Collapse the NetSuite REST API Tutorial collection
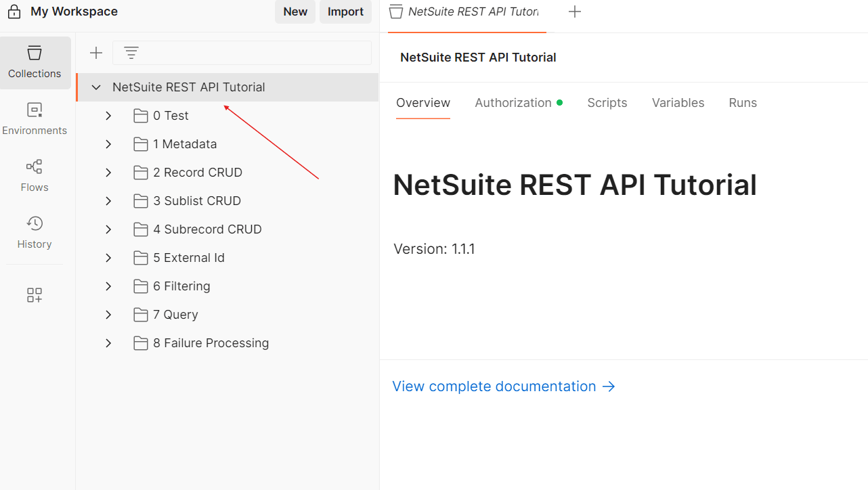 [96, 87]
